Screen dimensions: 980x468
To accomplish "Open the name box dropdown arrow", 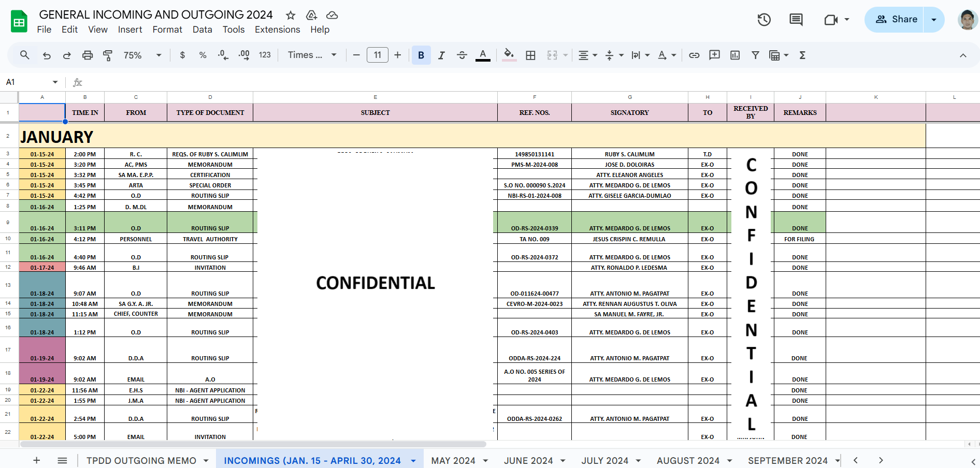I will (55, 82).
